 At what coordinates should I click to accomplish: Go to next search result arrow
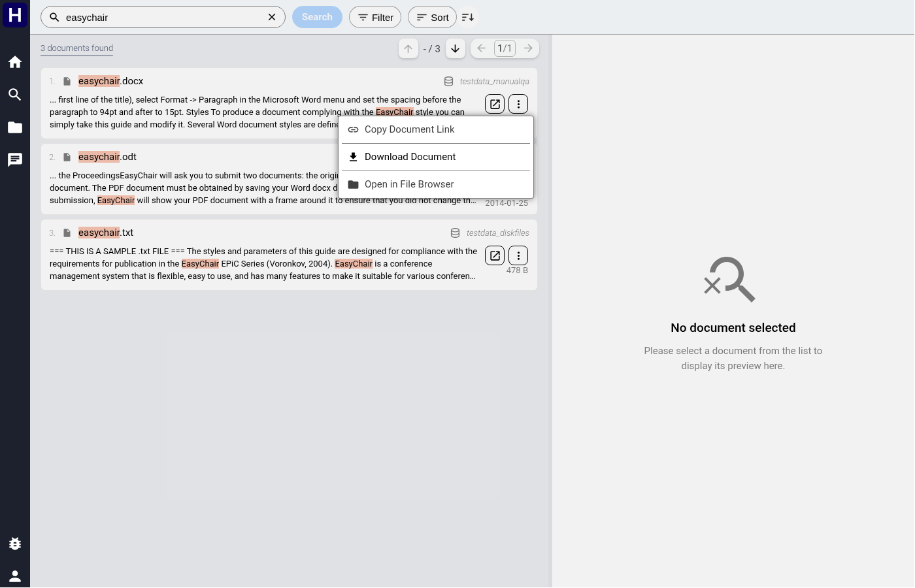pyautogui.click(x=456, y=48)
